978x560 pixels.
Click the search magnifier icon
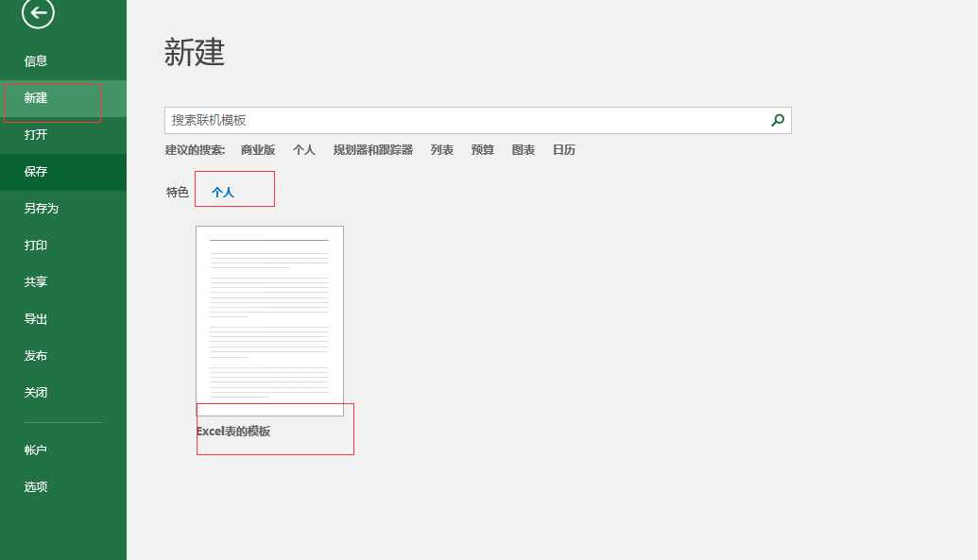[x=777, y=120]
